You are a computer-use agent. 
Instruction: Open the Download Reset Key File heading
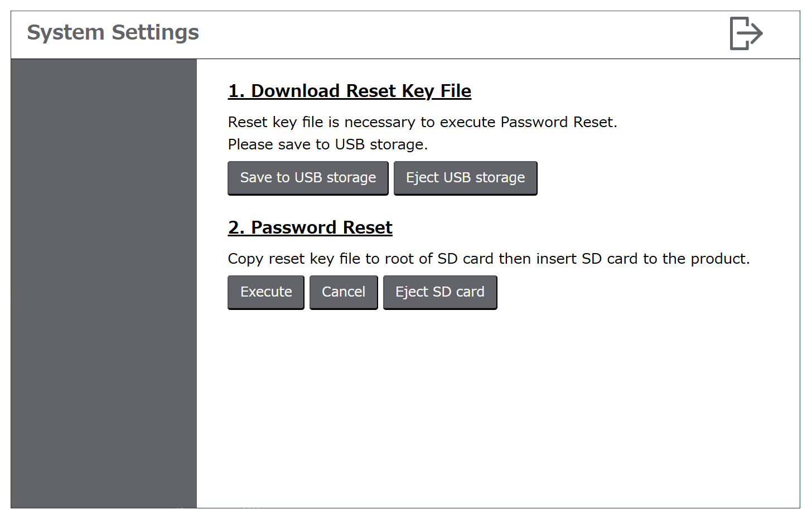pos(350,91)
